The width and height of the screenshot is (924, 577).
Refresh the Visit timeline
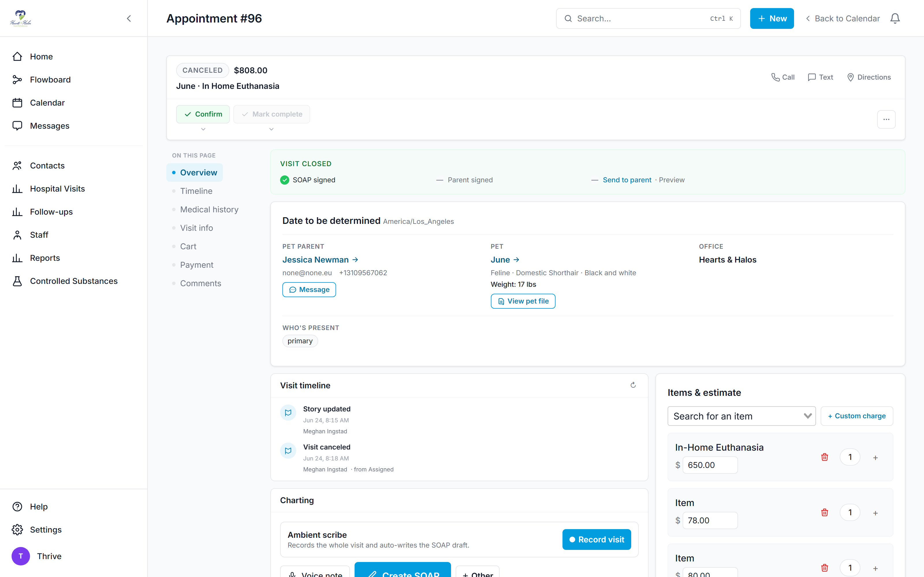(x=633, y=385)
